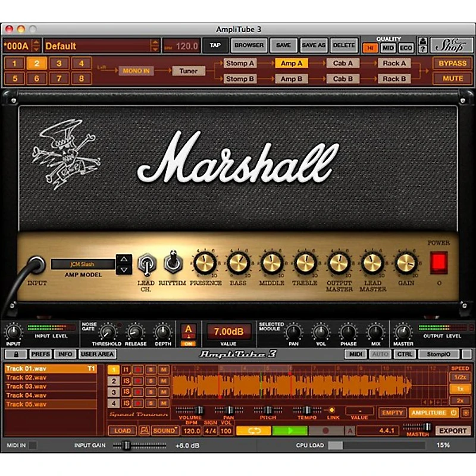Image resolution: width=476 pixels, height=476 pixels.
Task: Mute Speed Trainer track 4
Action: pyautogui.click(x=164, y=403)
